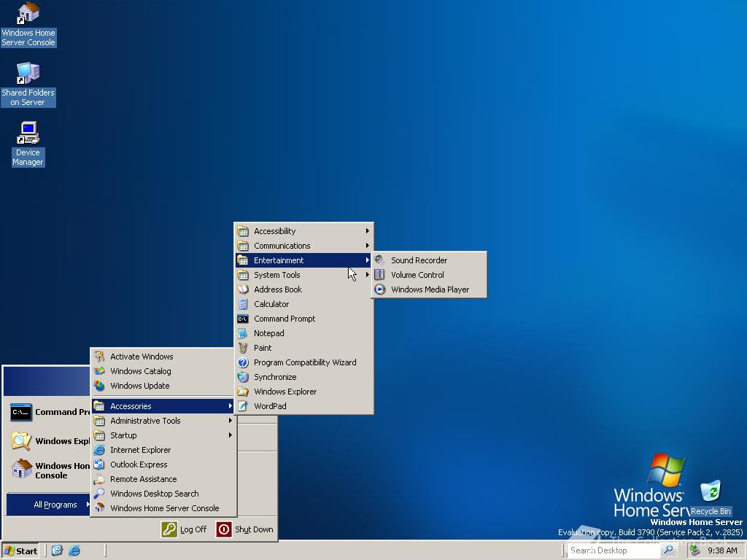Open the All Programs menu
The width and height of the screenshot is (747, 560).
(x=48, y=505)
